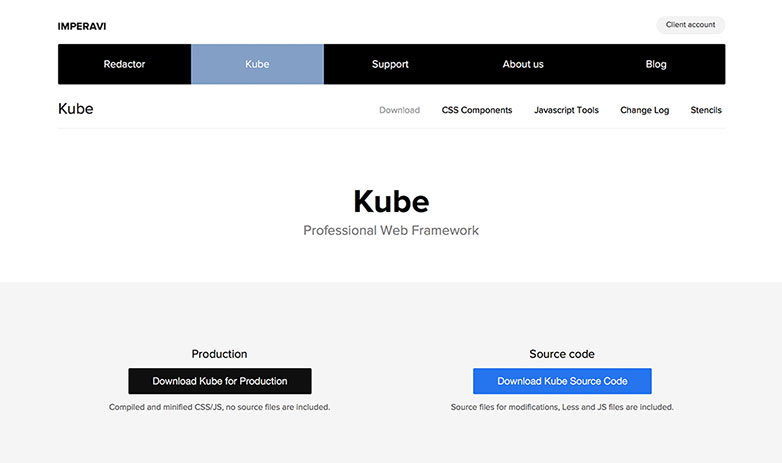Open the About us nav tab
This screenshot has width=782, height=463.
coord(523,64)
